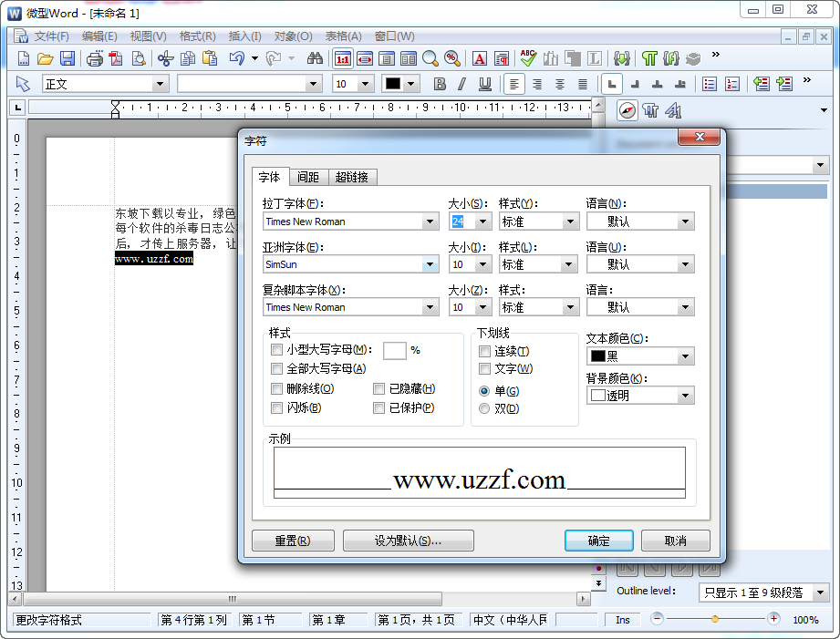
Task: Open the 文件(F) menu
Action: click(x=51, y=36)
